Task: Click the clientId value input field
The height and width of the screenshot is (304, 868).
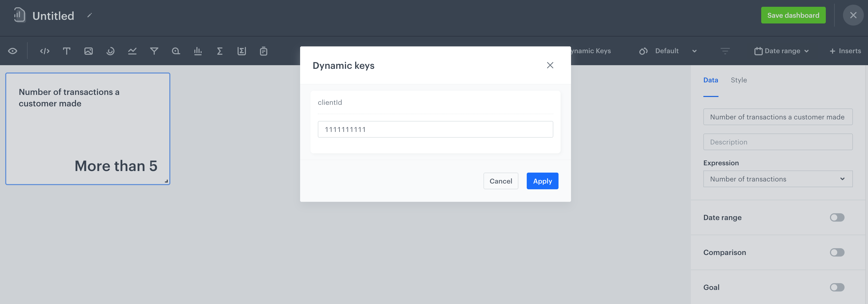Action: click(435, 129)
